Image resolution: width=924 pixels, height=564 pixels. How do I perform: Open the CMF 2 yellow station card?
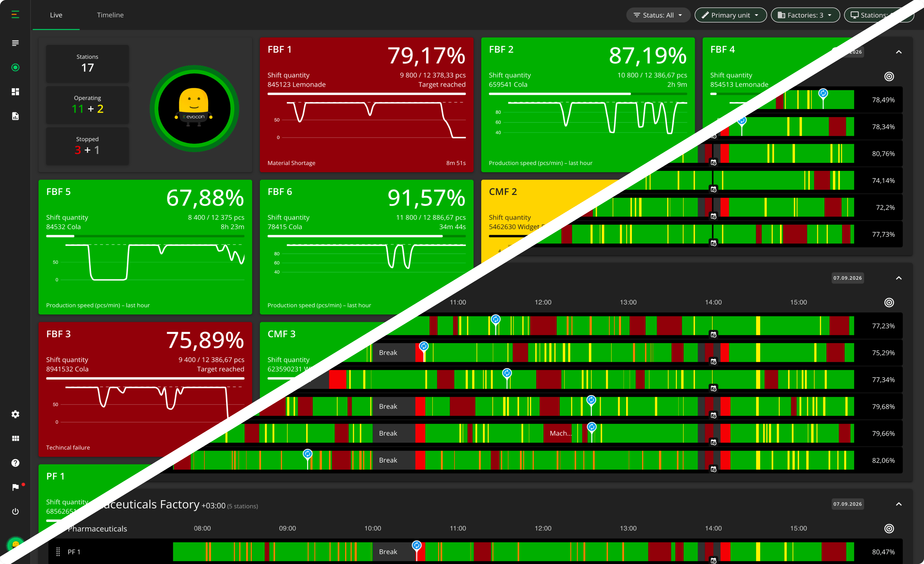540,218
